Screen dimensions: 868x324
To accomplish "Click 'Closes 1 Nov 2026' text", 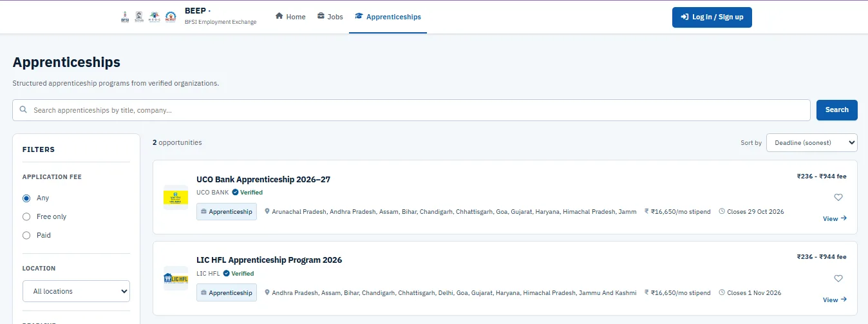I will [x=754, y=292].
